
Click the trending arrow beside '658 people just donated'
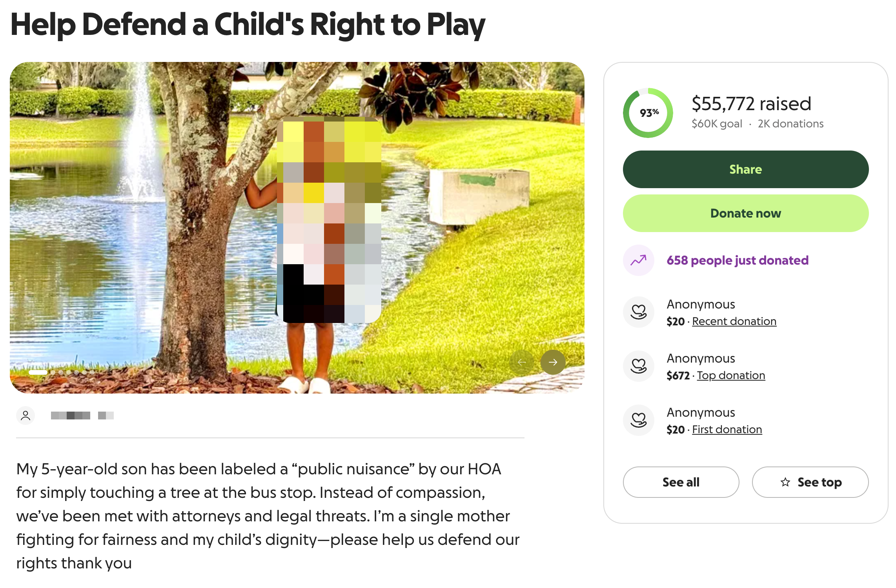pos(638,260)
